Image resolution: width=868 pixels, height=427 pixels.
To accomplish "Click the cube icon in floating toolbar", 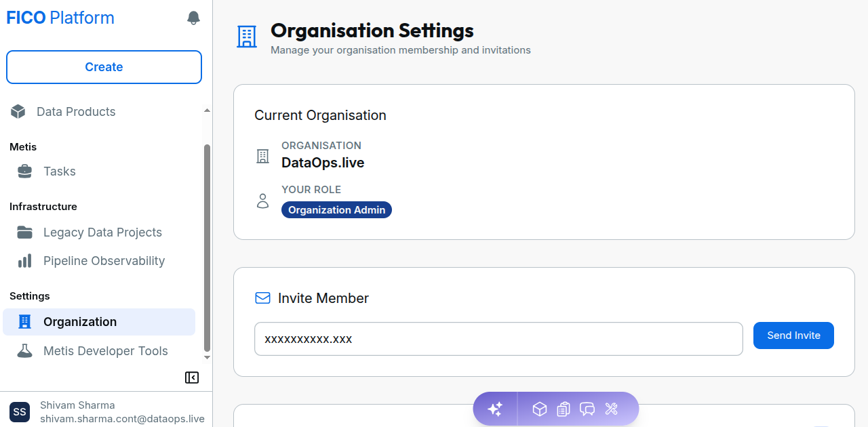I will coord(540,409).
